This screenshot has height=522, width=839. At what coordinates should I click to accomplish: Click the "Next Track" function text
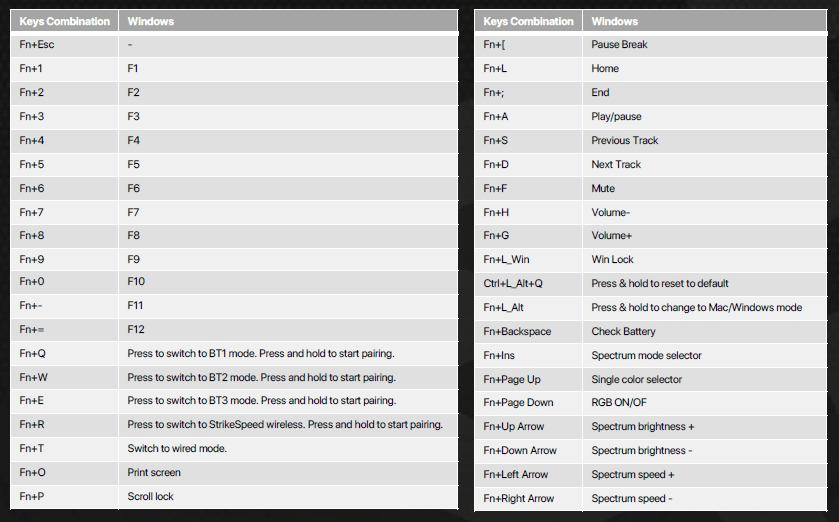click(x=616, y=165)
